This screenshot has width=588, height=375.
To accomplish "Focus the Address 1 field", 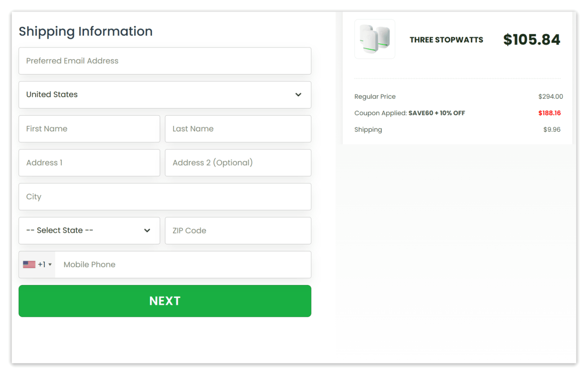I will point(89,163).
